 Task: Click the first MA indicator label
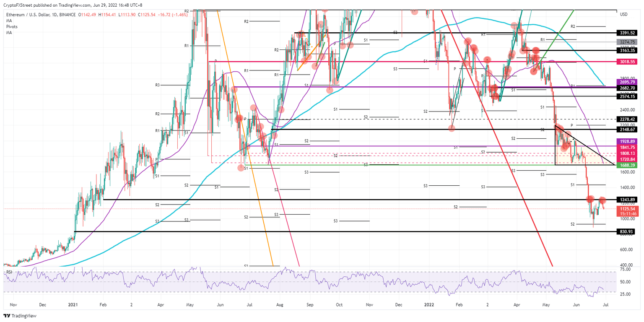[9, 20]
